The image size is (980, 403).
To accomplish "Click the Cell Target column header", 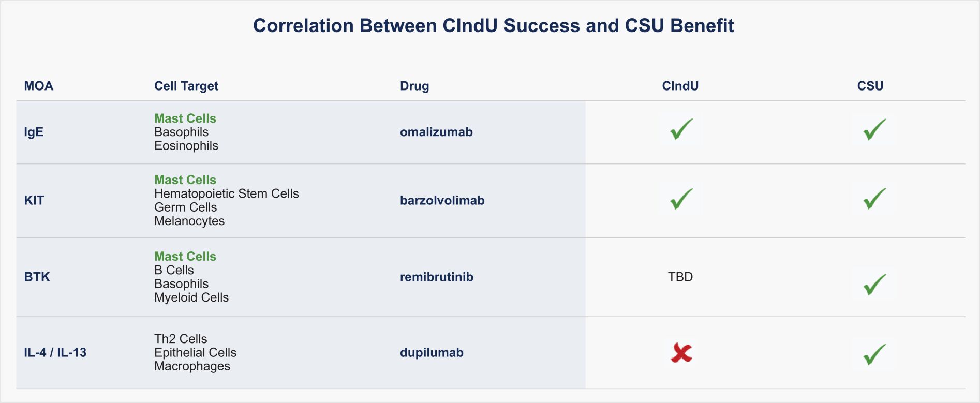I will tap(186, 86).
